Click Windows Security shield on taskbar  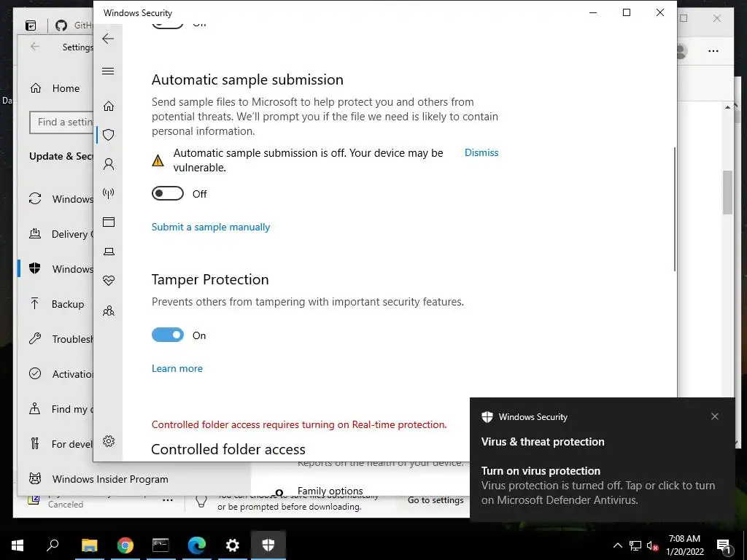pos(268,545)
